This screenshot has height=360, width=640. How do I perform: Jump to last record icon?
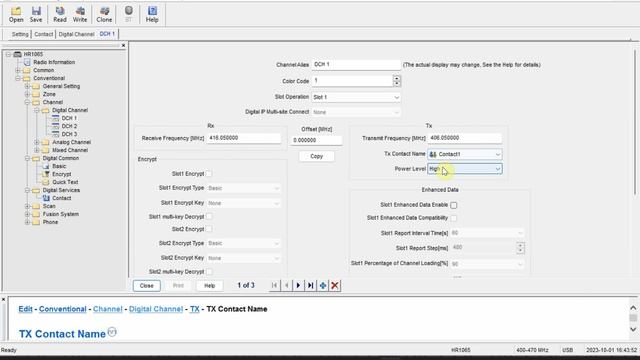tap(311, 285)
